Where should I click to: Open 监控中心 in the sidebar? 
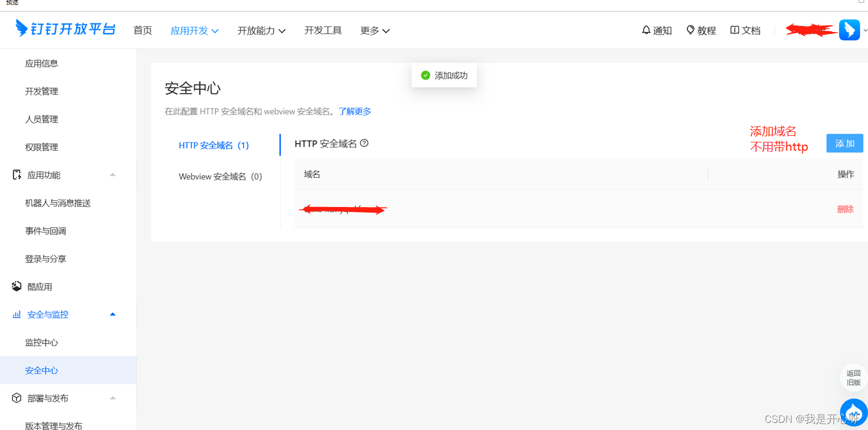click(41, 342)
